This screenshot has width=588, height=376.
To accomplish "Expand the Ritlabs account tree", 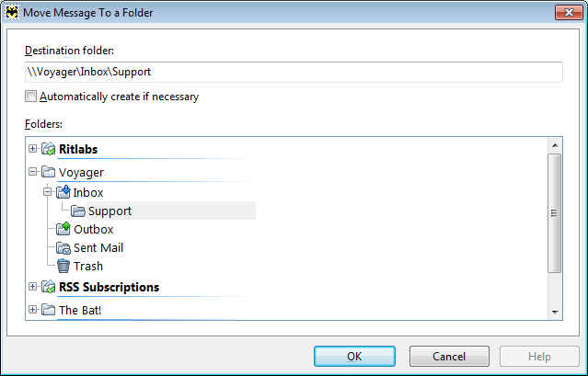I will click(32, 149).
